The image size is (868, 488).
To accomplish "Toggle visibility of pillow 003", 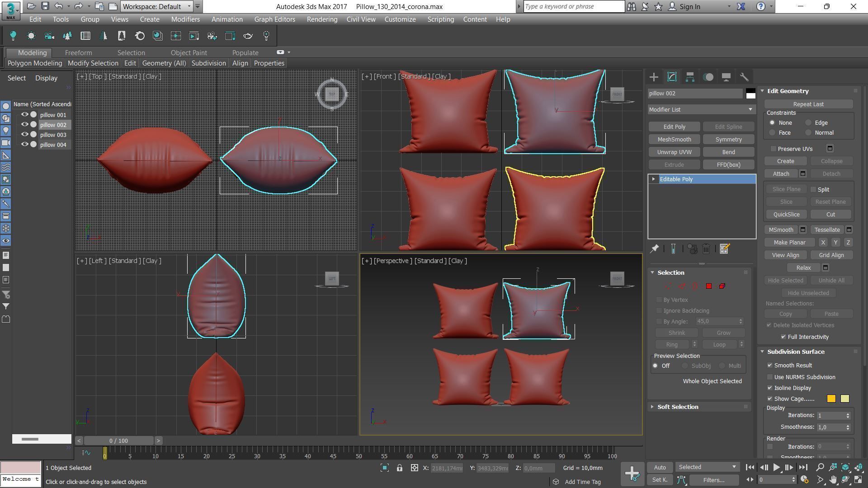I will (25, 135).
